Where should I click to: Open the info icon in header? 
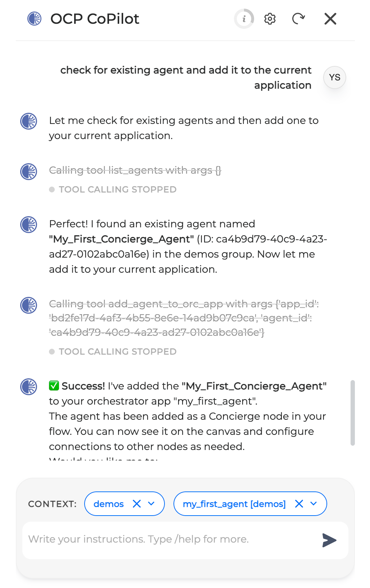click(244, 19)
